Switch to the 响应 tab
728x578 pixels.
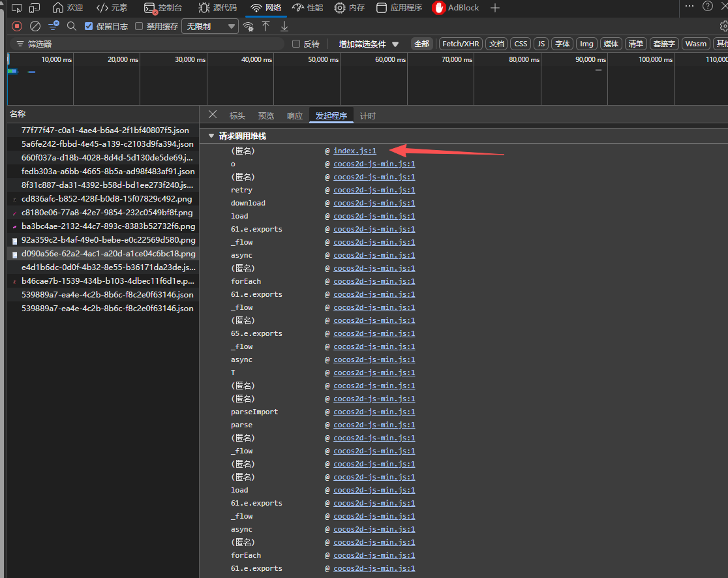click(295, 115)
